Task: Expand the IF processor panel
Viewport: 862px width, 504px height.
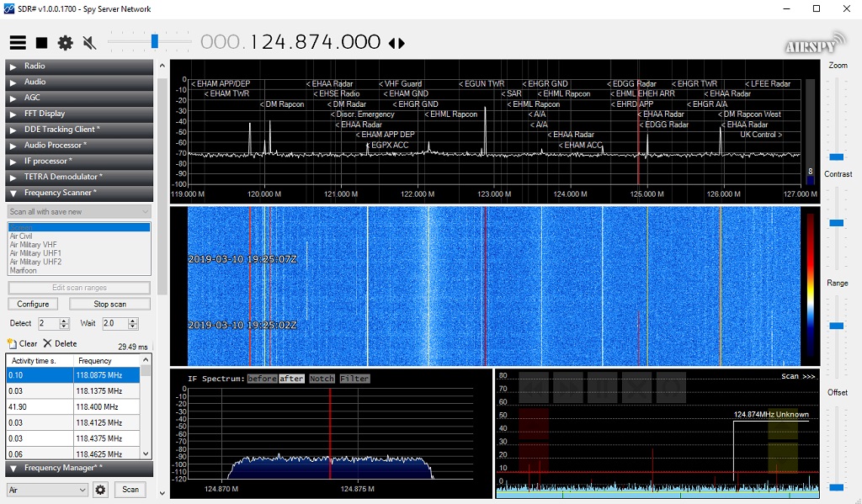Action: [79, 162]
